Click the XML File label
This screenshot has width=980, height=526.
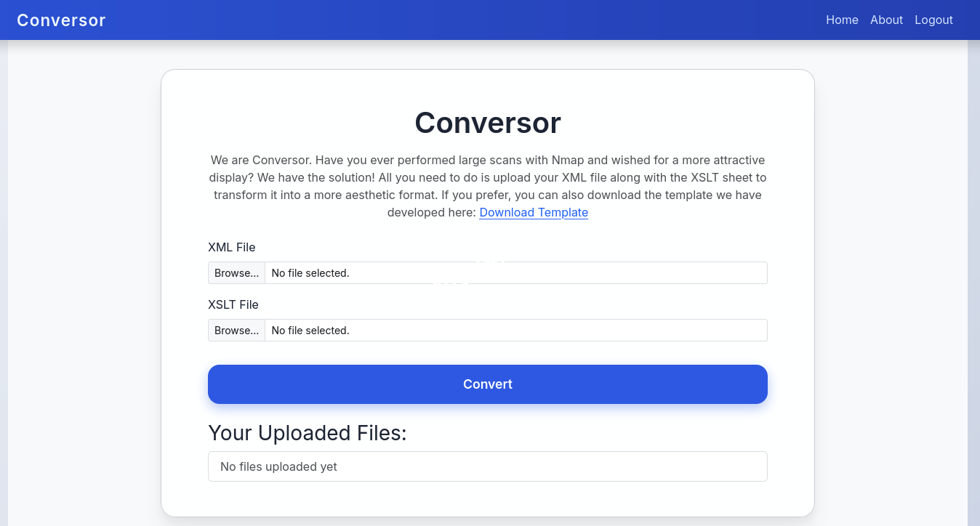pyautogui.click(x=232, y=247)
